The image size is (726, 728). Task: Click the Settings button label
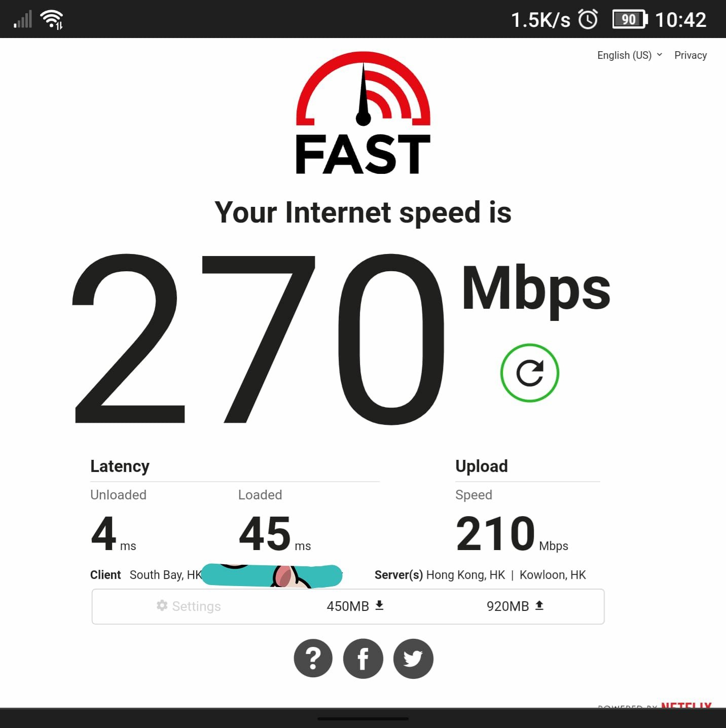tap(196, 606)
